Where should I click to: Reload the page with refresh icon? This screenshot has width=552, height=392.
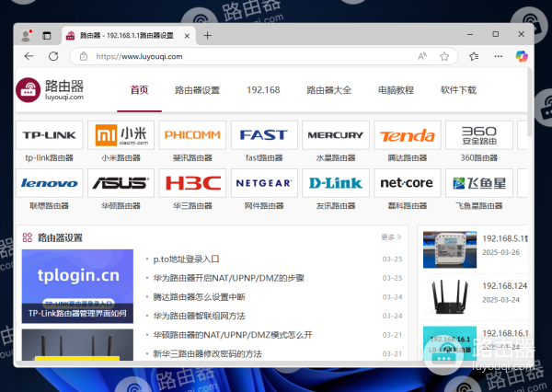[x=53, y=56]
